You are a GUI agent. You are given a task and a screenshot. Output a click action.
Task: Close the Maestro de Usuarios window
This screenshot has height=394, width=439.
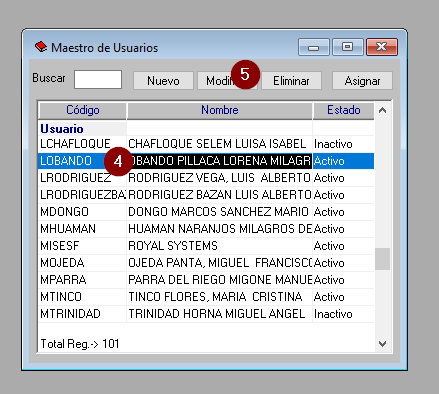(x=382, y=47)
